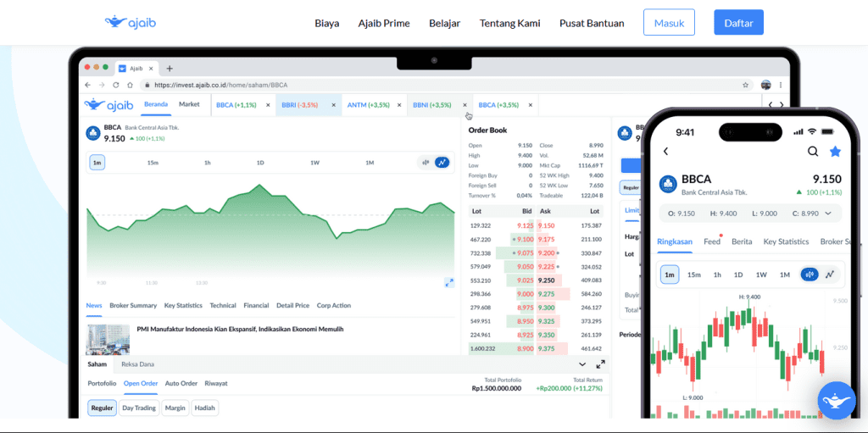Open Tentang Kami page
Viewport: 868px width, 433px height.
point(509,23)
